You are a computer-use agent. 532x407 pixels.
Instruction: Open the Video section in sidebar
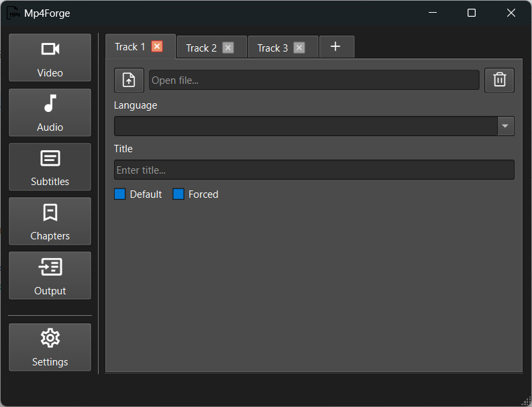coord(50,58)
